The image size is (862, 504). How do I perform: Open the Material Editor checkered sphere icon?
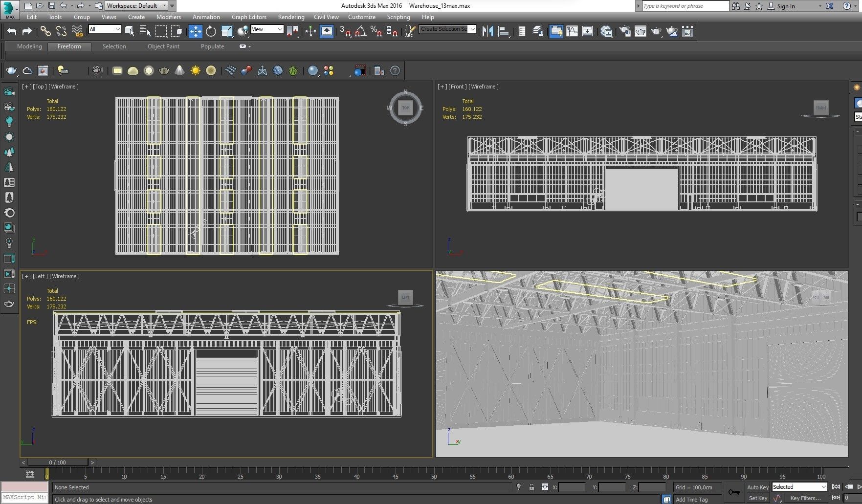(606, 31)
